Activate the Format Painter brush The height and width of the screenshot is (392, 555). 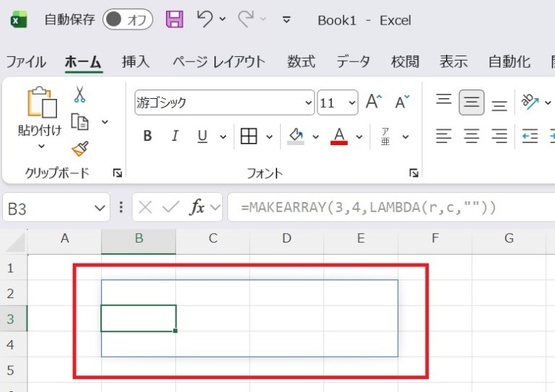tap(80, 149)
